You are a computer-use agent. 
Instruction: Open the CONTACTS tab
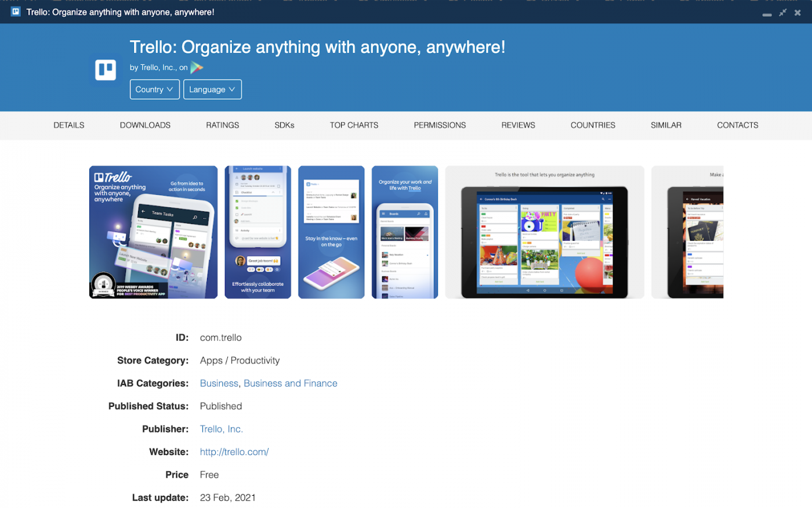(x=737, y=125)
